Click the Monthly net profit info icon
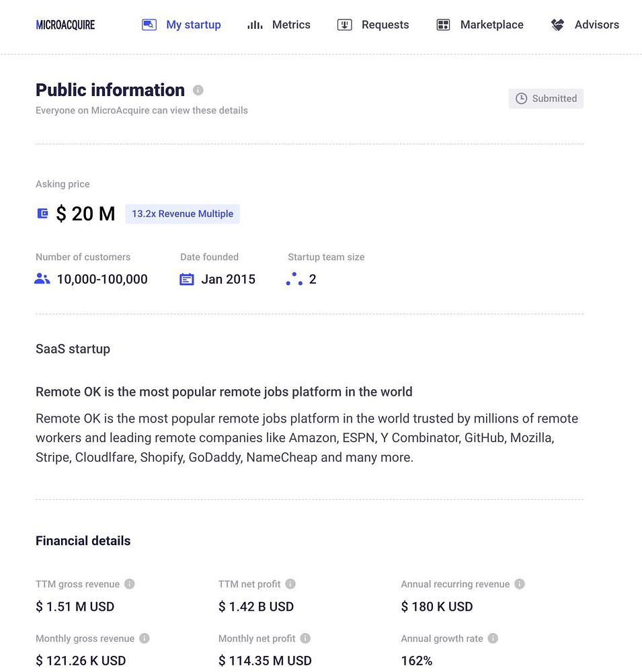The image size is (642, 672). click(x=305, y=638)
